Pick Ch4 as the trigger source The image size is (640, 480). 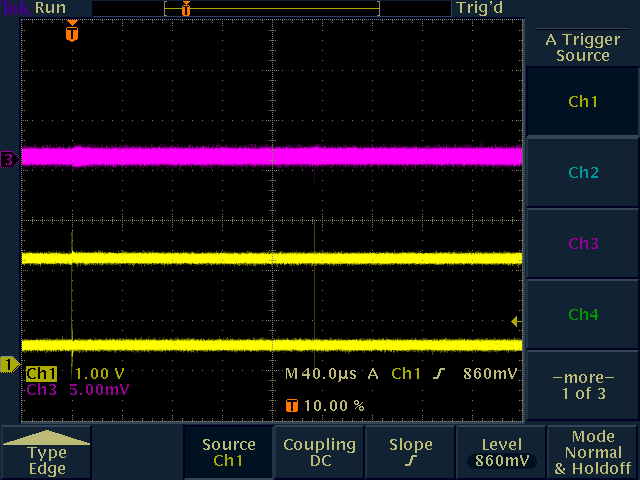point(582,315)
